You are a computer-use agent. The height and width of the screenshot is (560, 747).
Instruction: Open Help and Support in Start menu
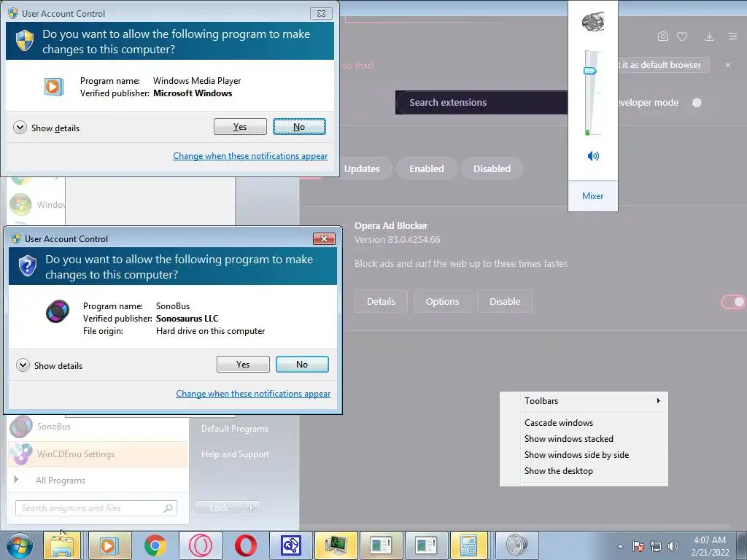point(235,454)
